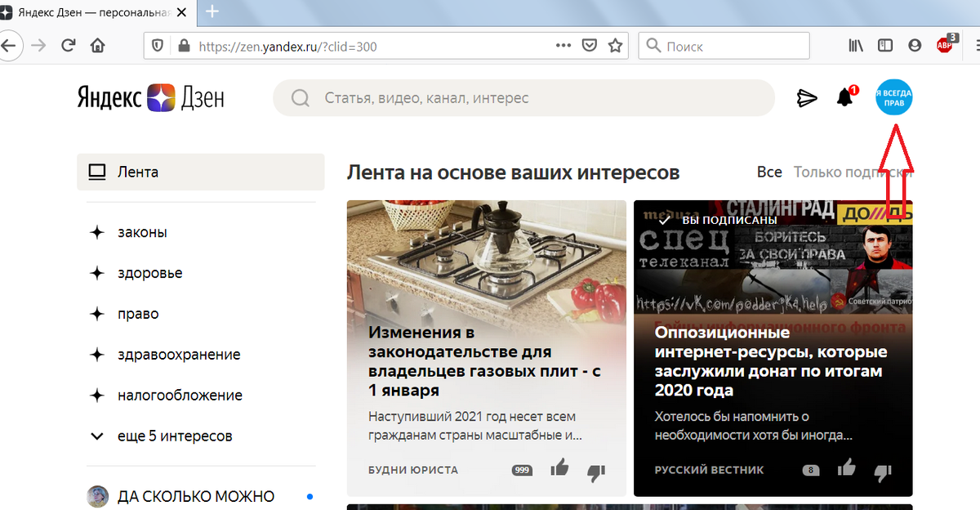Open the Firefox library icon
This screenshot has height=510, width=980.
[856, 46]
